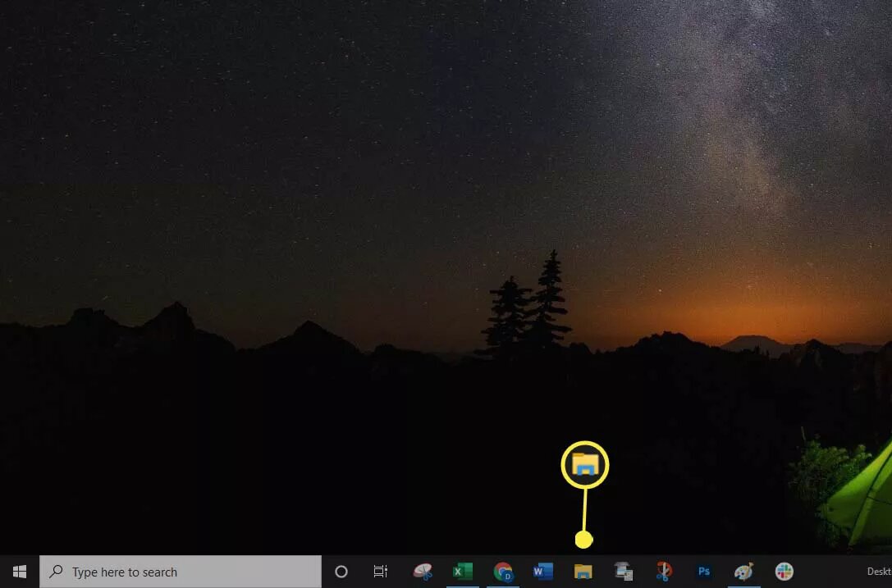Launch Snip & Sketch from the taskbar
The height and width of the screenshot is (588, 892).
423,572
